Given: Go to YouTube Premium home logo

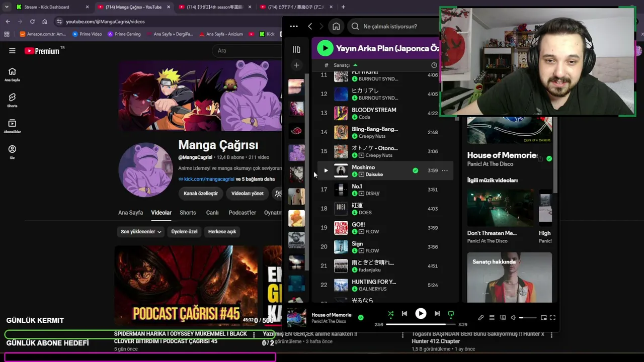Looking at the screenshot, I should pos(42,51).
